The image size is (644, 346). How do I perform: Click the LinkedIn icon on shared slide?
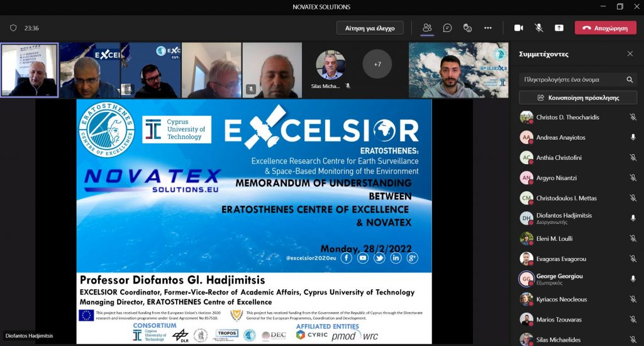[x=396, y=258]
